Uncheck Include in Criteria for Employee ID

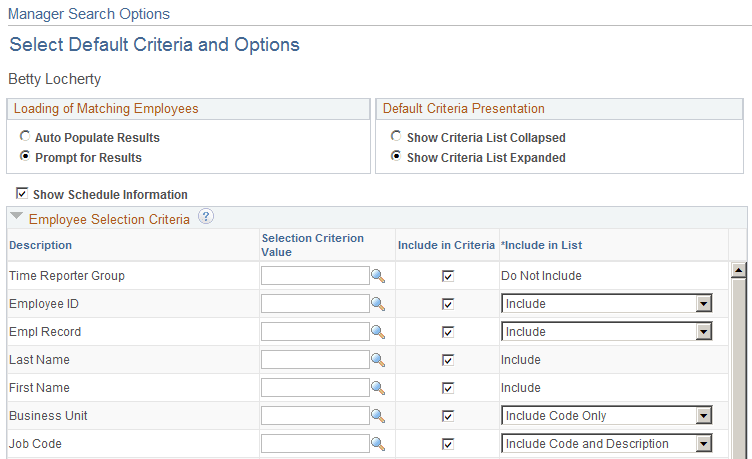point(448,304)
